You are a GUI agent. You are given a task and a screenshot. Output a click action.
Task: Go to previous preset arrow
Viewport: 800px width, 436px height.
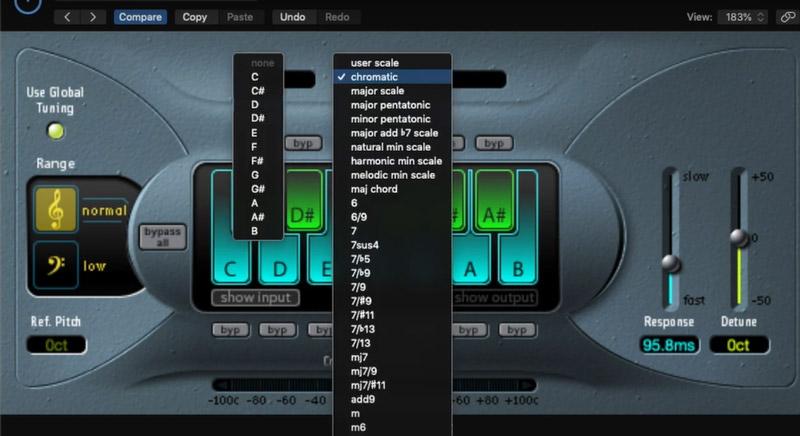(67, 17)
